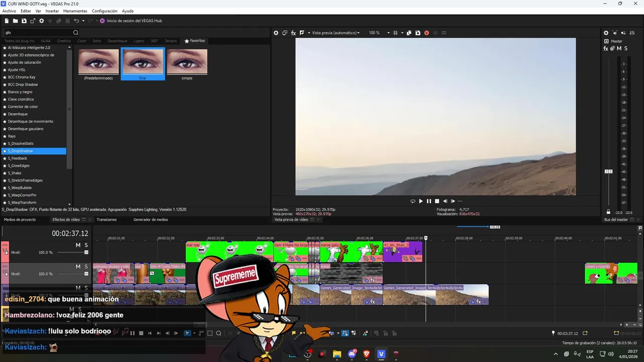
Task: Open Brave browser from taskbar
Action: 366,354
